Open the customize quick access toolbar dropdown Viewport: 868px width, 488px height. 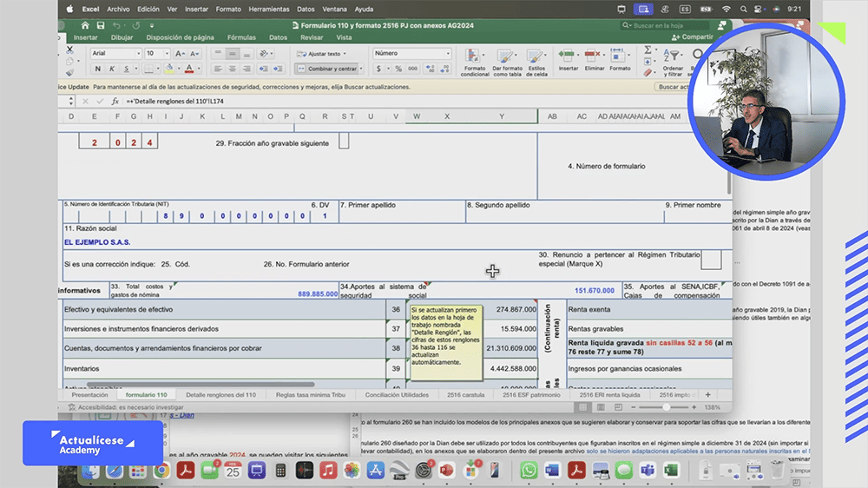pos(152,25)
